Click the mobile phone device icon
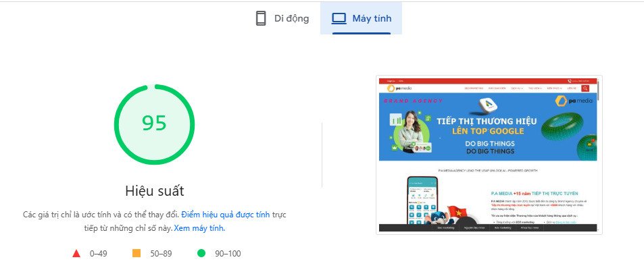 (x=261, y=18)
